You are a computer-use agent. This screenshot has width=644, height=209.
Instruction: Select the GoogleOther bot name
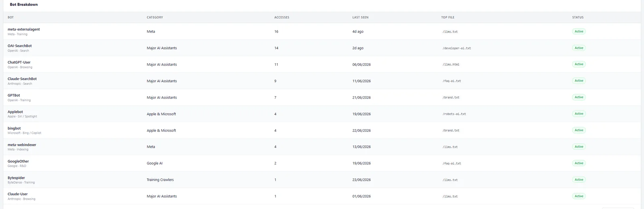[18, 161]
